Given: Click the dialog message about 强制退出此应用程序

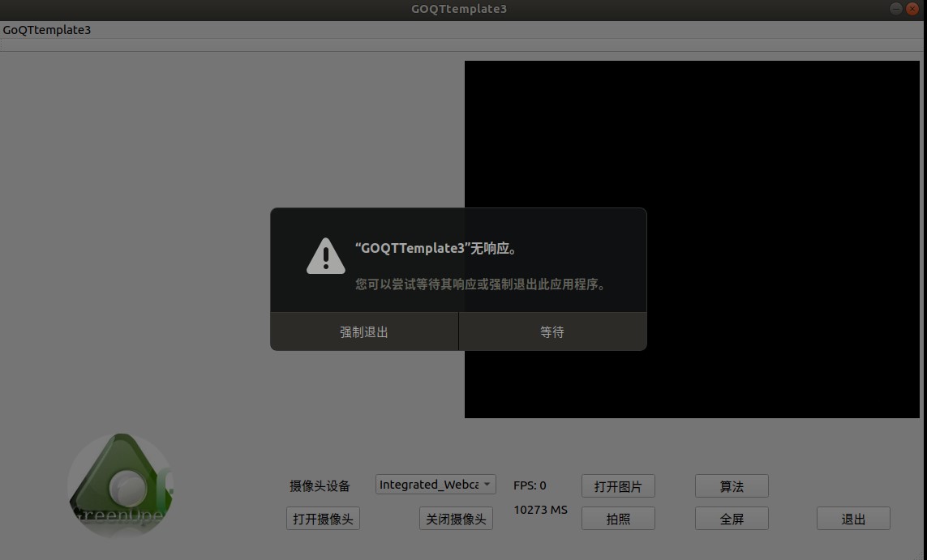Looking at the screenshot, I should [x=481, y=284].
